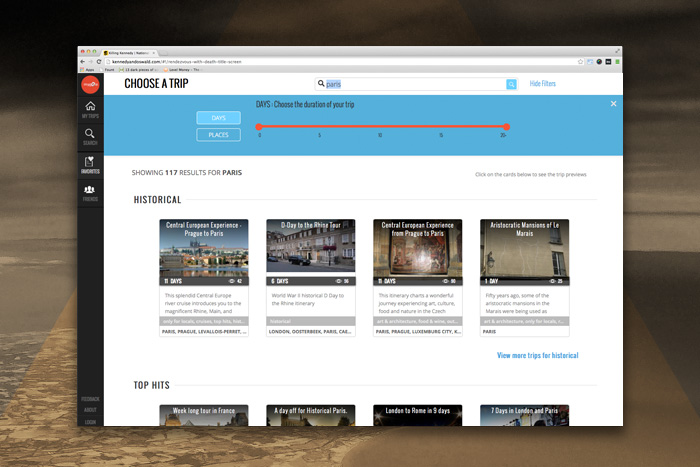Click the red app logo in sidebar
The image size is (700, 467).
90,84
